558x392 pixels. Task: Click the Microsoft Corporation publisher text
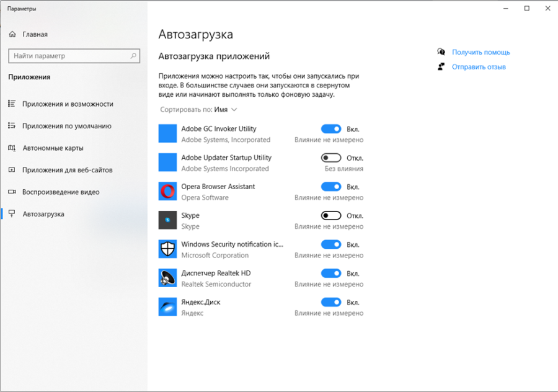point(215,256)
